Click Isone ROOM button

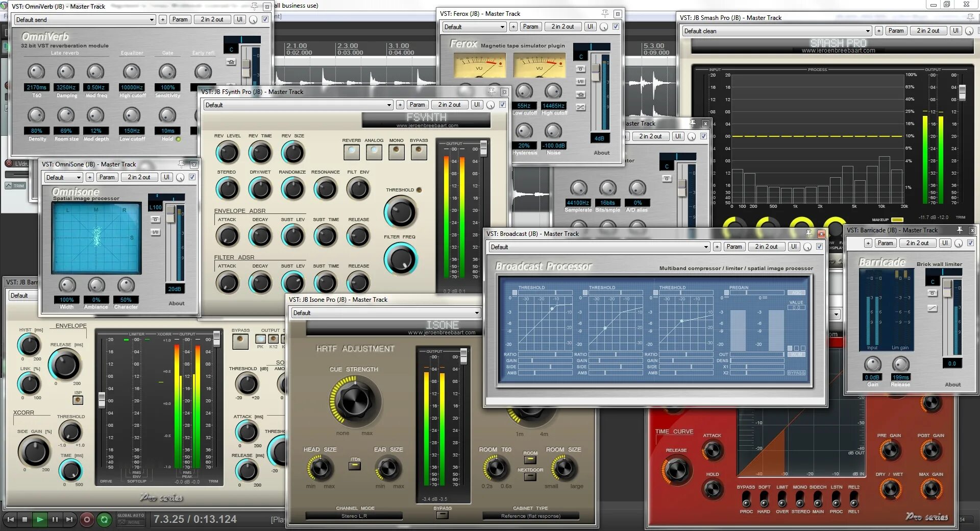pos(530,459)
